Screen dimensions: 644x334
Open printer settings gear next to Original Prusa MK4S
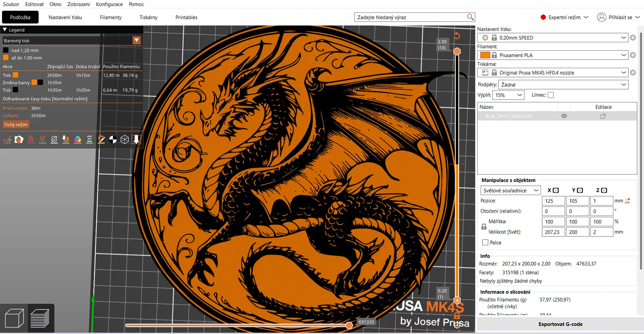[x=633, y=73]
